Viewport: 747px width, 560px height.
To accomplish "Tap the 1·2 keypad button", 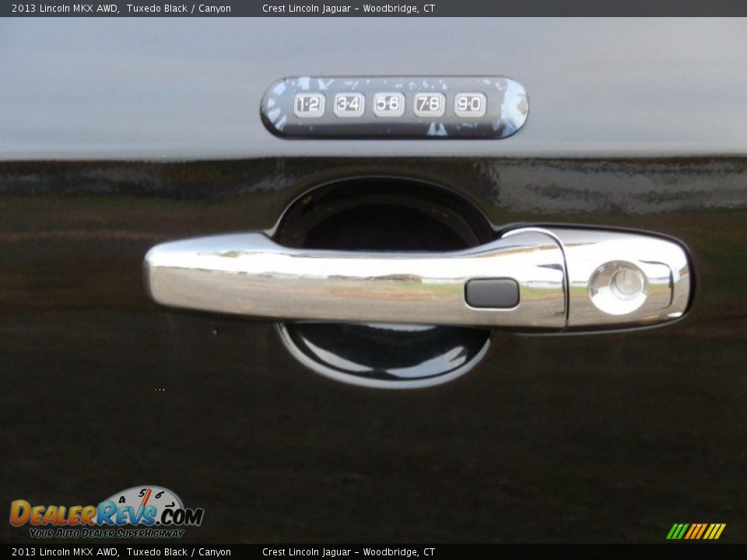I will (309, 105).
